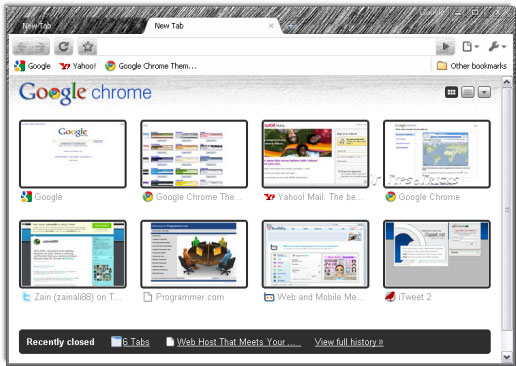The width and height of the screenshot is (516, 366).
Task: Click the 'Google Chrome' thumbnail title
Action: point(429,197)
